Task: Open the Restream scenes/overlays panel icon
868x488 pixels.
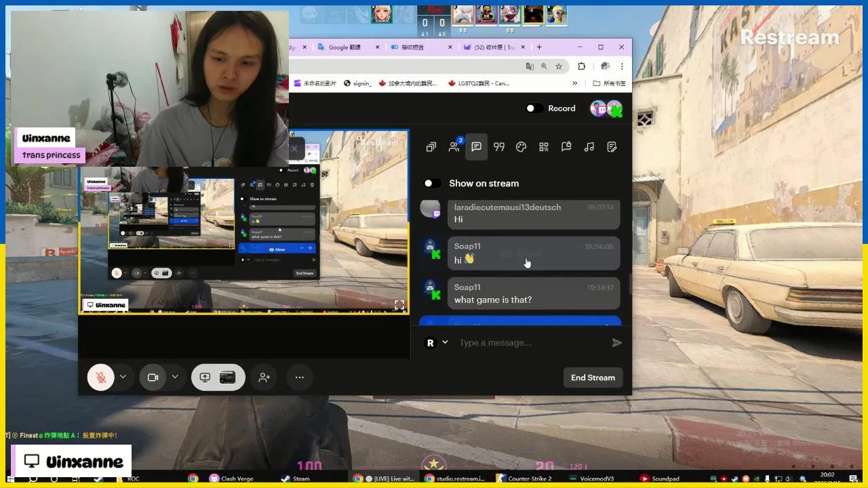Action: coord(431,147)
